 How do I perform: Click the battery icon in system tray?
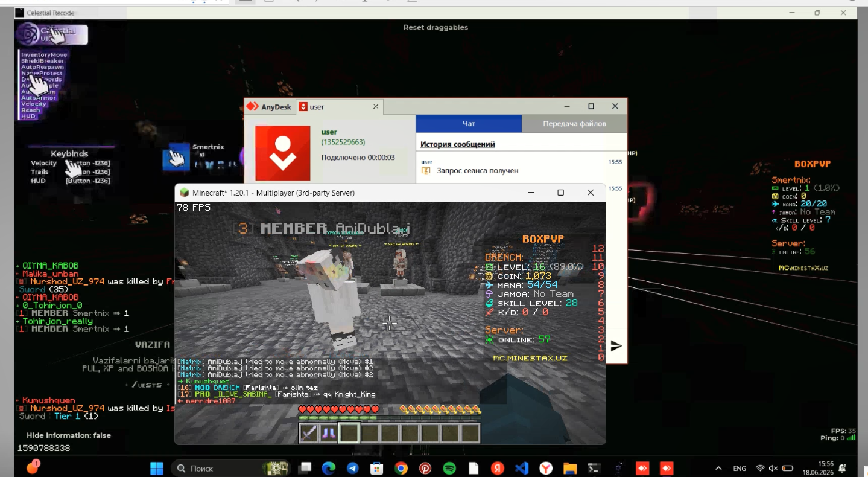787,468
